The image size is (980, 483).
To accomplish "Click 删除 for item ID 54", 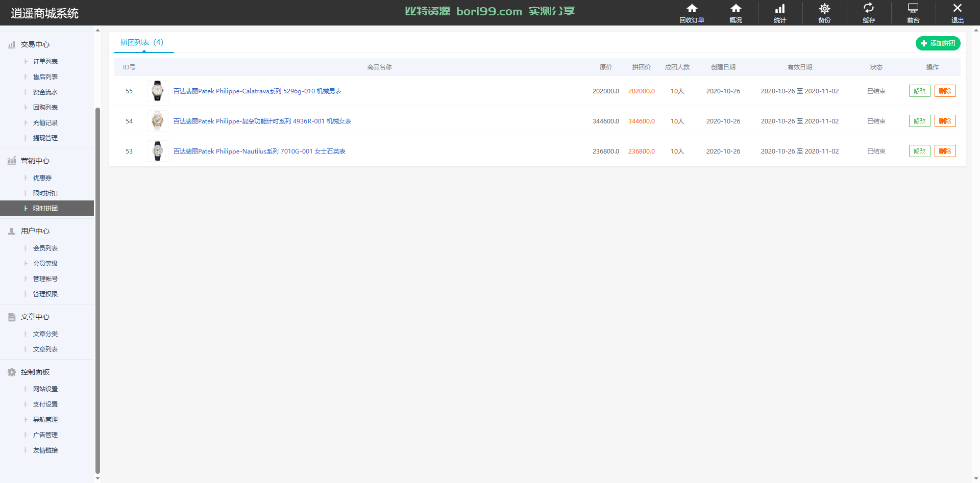I will tap(945, 121).
